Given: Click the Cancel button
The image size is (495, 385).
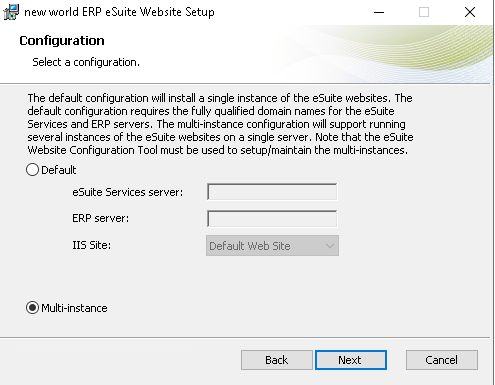Looking at the screenshot, I should click(x=442, y=360).
